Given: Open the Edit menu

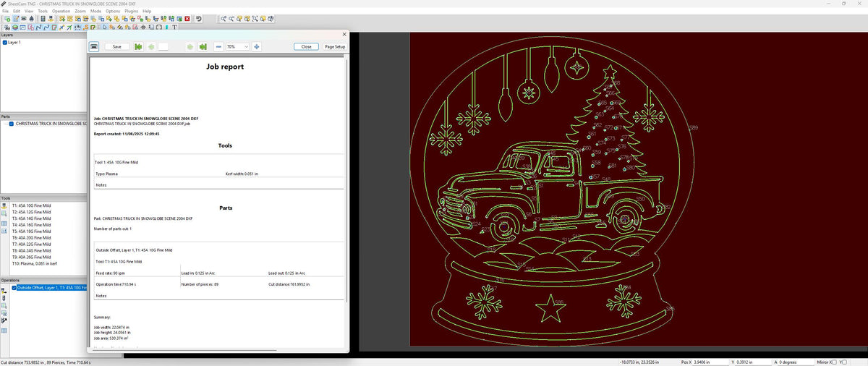Looking at the screenshot, I should (16, 12).
